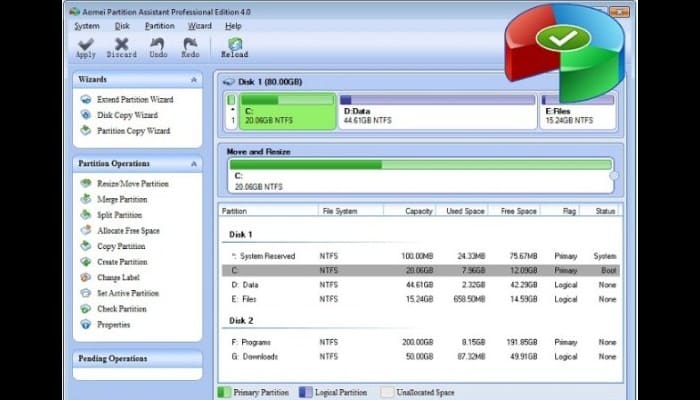Click the Check Partition icon
Viewport: 700px width, 400px height.
pyautogui.click(x=86, y=308)
